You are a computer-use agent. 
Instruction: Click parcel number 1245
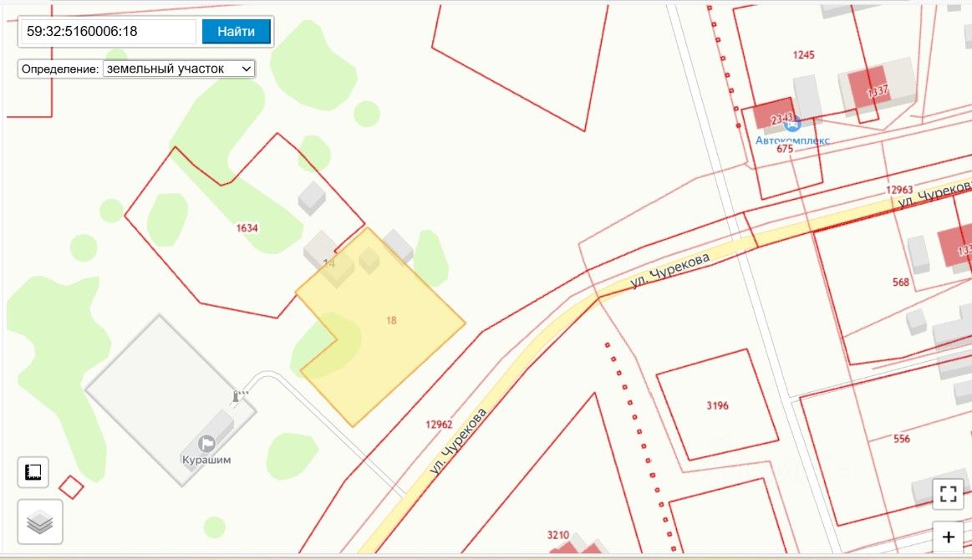click(x=803, y=55)
